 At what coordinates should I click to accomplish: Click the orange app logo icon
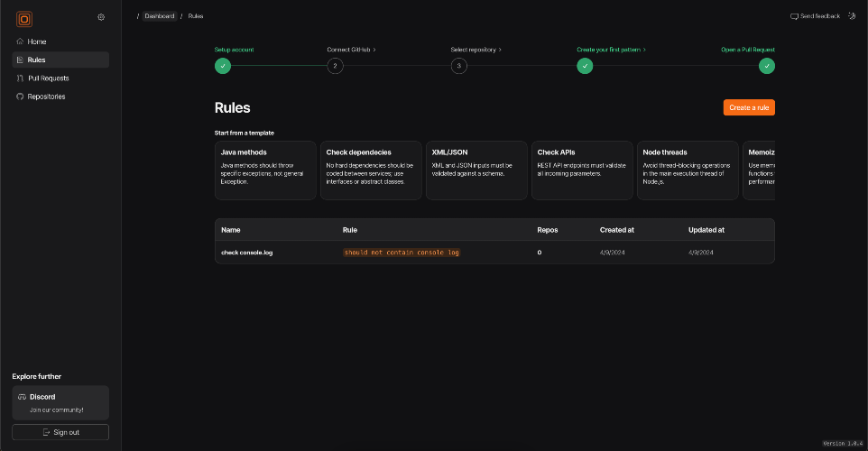coord(24,19)
